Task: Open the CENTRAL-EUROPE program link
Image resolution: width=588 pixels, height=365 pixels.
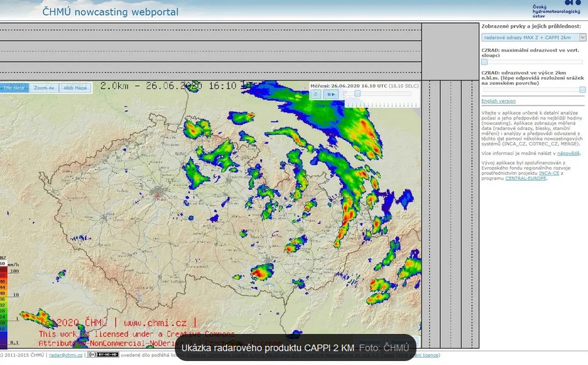Action: 526,178
